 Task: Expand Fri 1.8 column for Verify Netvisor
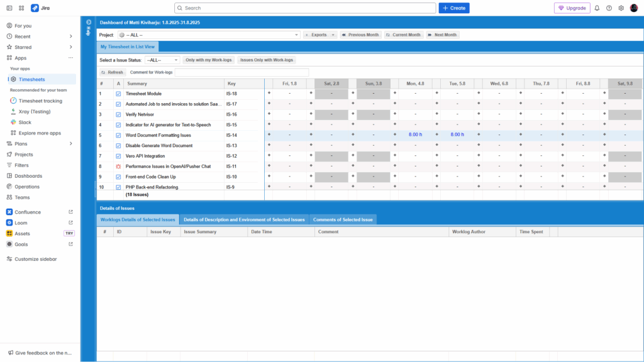[x=269, y=114]
